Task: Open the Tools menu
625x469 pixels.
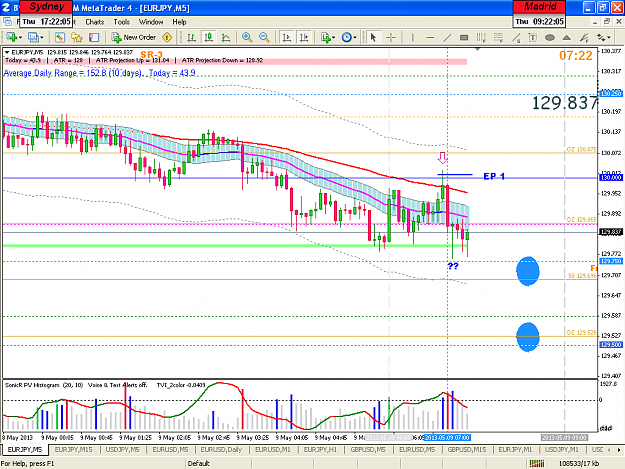Action: point(121,22)
